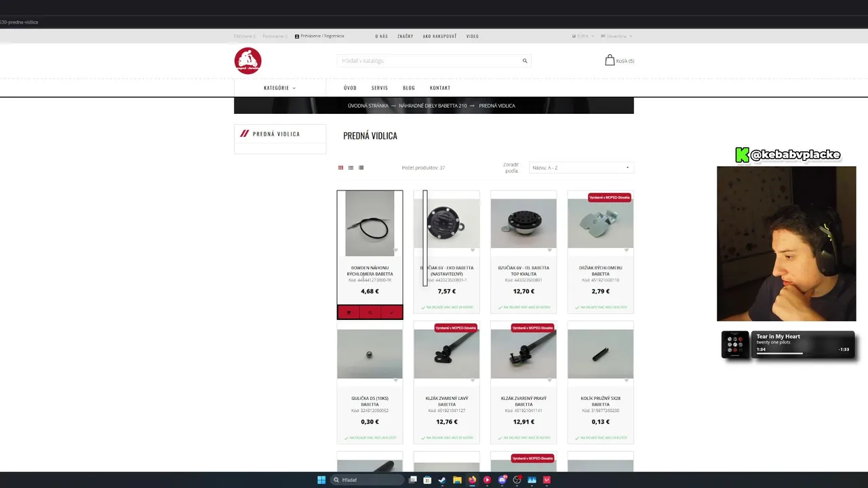This screenshot has width=868, height=488.
Task: Click Držiak rýchlomeru Babetta title
Action: (600, 270)
